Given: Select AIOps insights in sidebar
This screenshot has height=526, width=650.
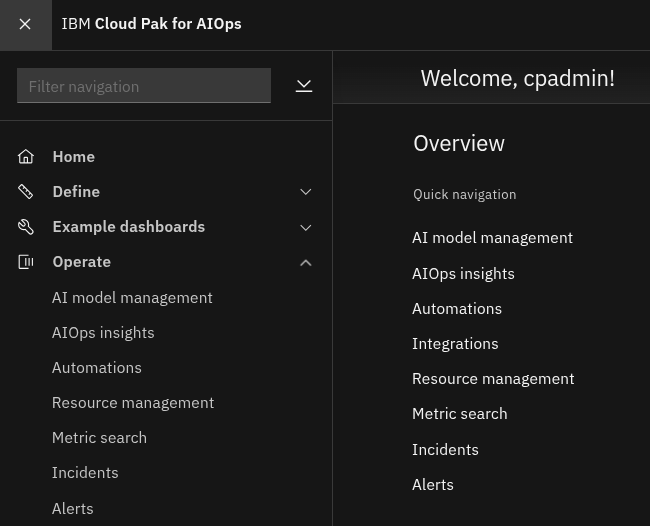Looking at the screenshot, I should (103, 333).
